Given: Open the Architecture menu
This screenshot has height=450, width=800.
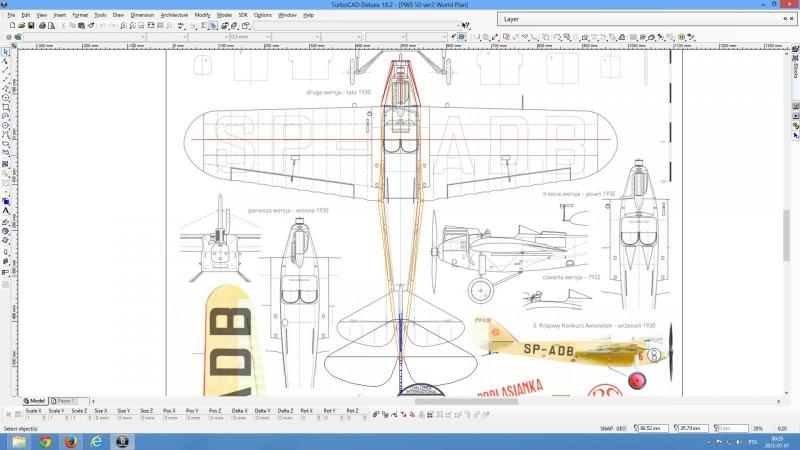Looking at the screenshot, I should pyautogui.click(x=173, y=15).
